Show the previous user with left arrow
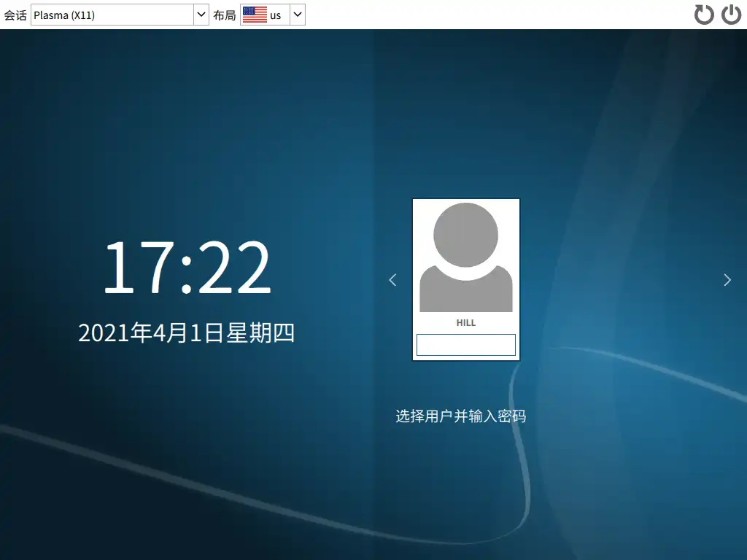Viewport: 747px width, 560px height. (392, 279)
